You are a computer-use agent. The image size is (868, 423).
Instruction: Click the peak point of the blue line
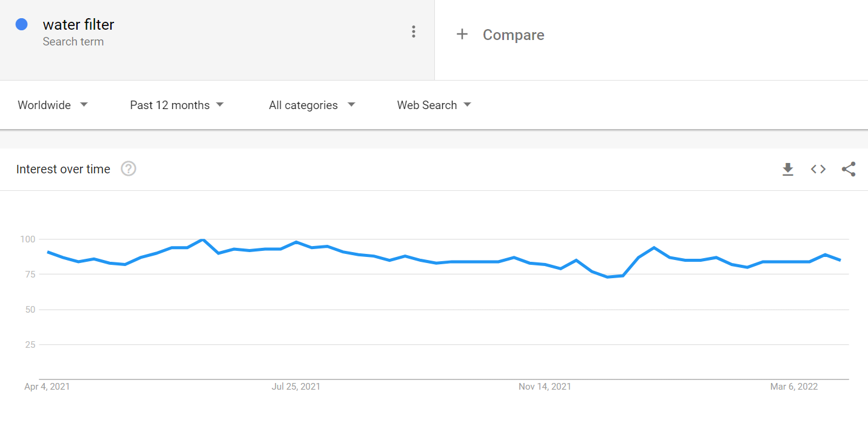click(x=203, y=240)
